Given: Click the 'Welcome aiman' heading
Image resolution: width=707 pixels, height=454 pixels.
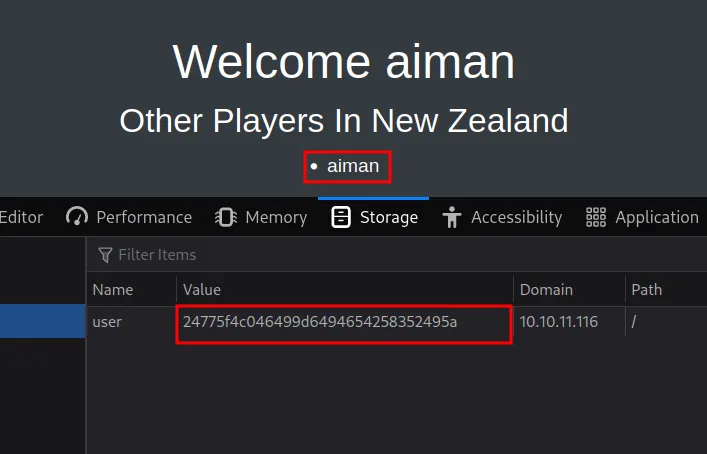Looking at the screenshot, I should pos(343,63).
